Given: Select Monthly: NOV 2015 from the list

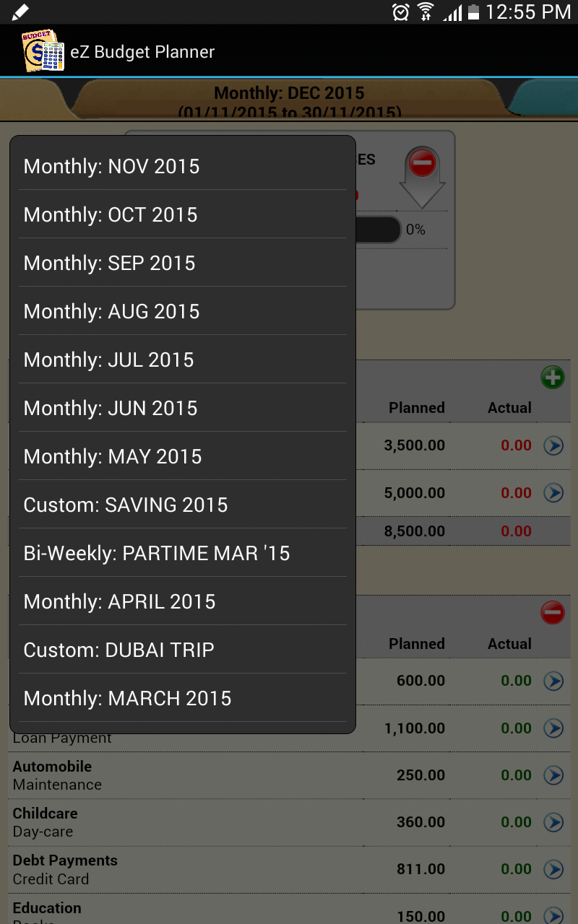Looking at the screenshot, I should click(111, 166).
